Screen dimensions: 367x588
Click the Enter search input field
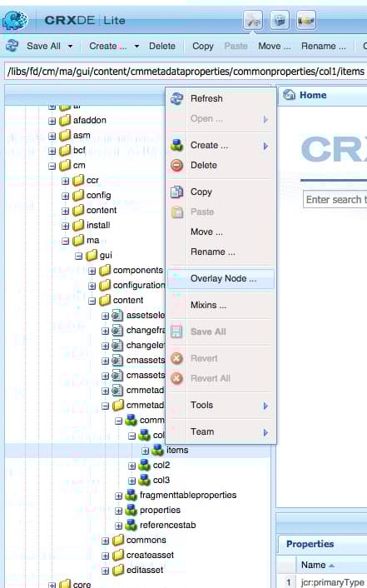pos(335,200)
